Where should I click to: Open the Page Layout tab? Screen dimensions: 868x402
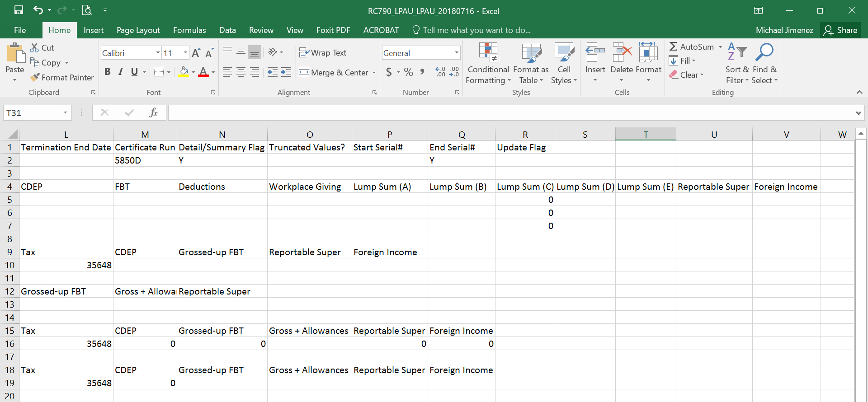138,30
